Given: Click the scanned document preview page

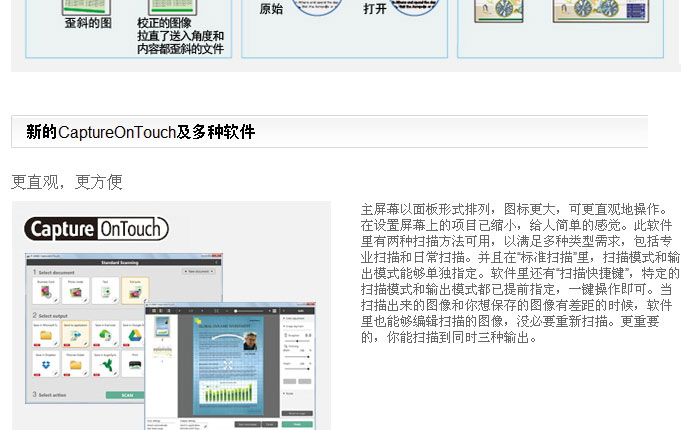Looking at the screenshot, I should [x=228, y=366].
